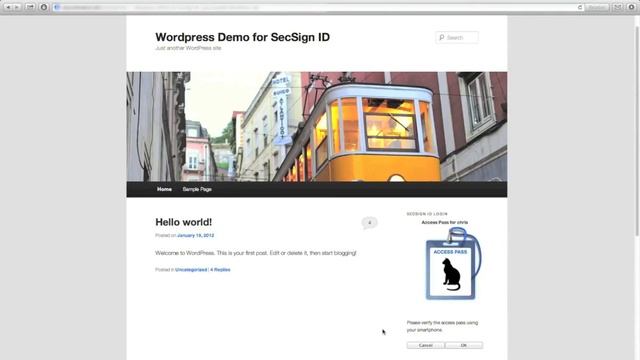Confirm access pass with OK button
The image size is (640, 360).
click(464, 345)
